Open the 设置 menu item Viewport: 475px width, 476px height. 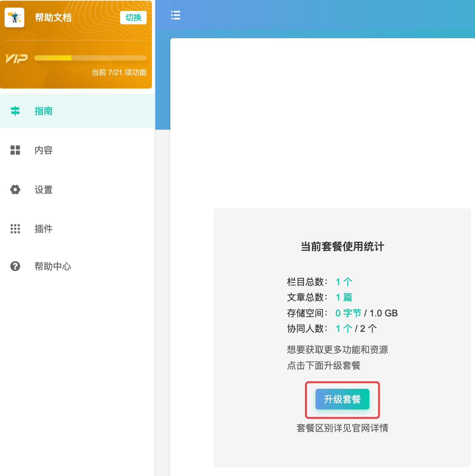pos(77,190)
